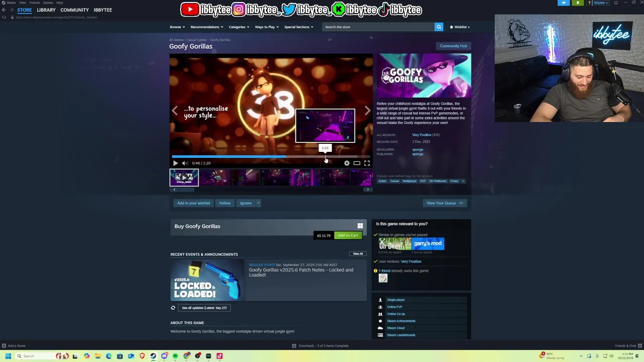Open the Browse dropdown menu
Viewport: 644px width, 362px height.
(177, 27)
